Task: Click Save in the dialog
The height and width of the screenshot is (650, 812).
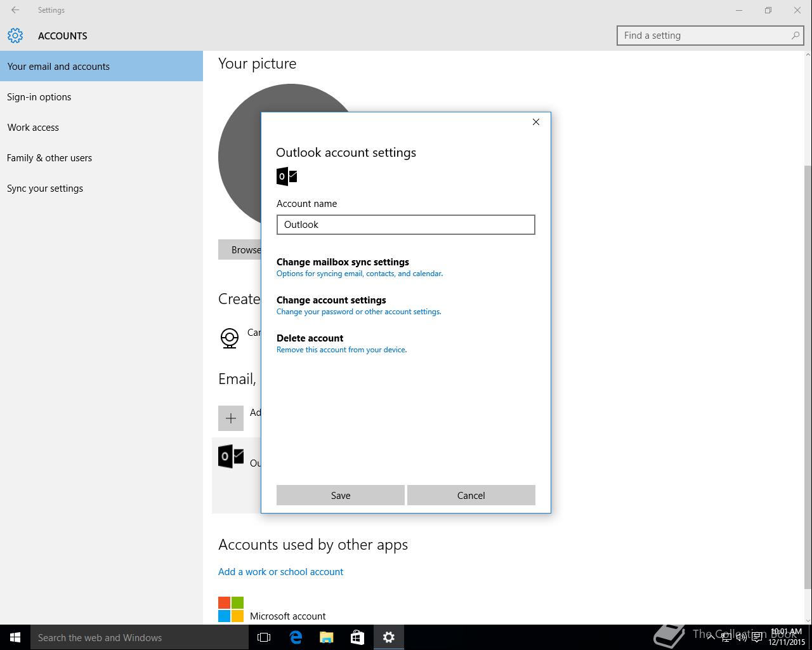Action: tap(341, 495)
